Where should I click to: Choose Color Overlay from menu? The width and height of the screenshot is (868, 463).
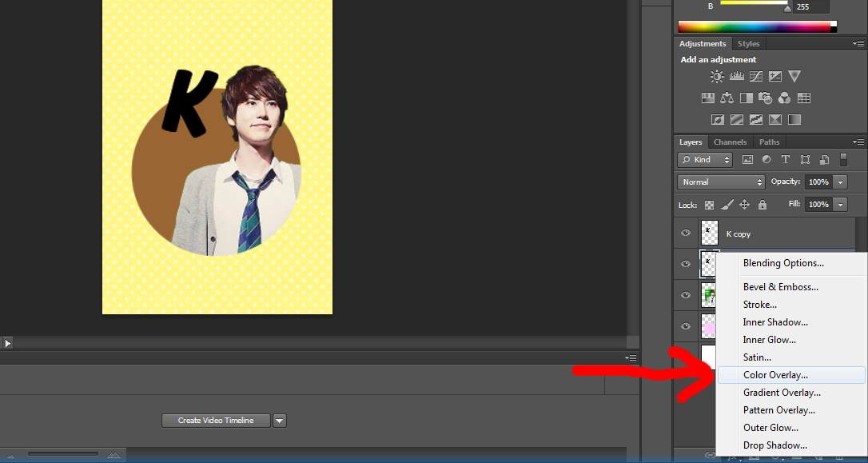tap(791, 375)
